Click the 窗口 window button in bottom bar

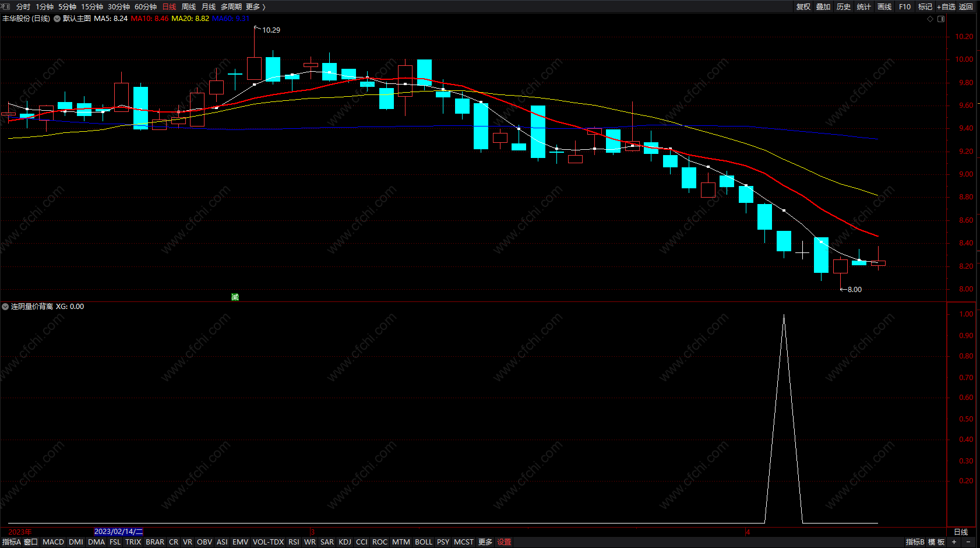click(31, 542)
